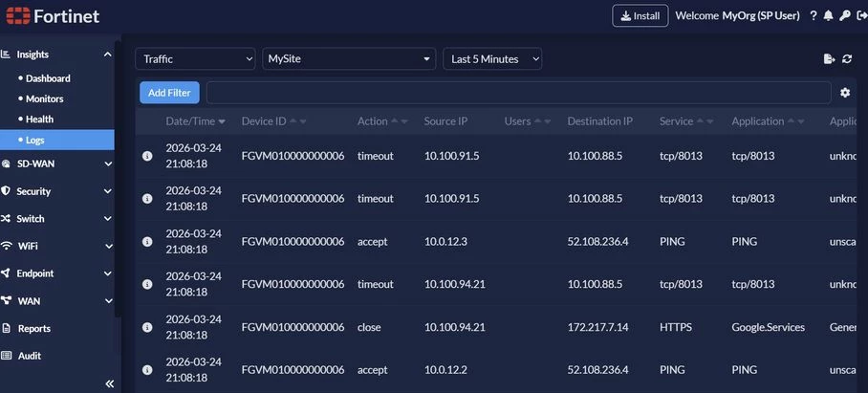Image resolution: width=868 pixels, height=393 pixels.
Task: Click the Insights chart icon
Action: 6,55
